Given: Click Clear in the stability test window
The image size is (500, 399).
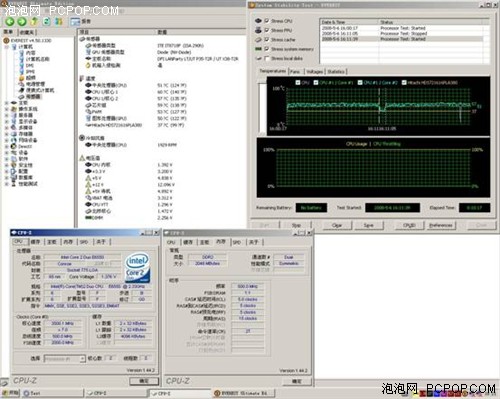Looking at the screenshot, I should click(337, 225).
